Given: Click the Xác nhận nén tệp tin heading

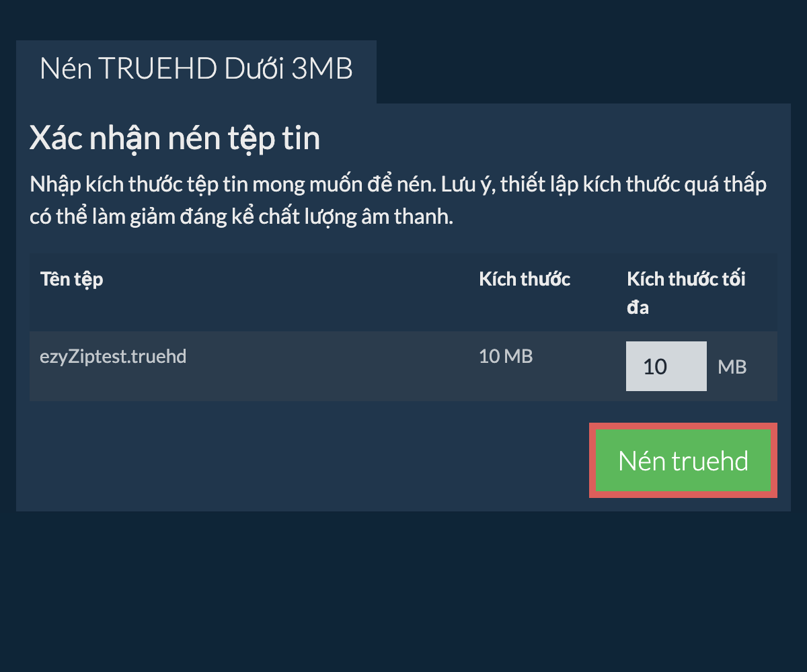Looking at the screenshot, I should pos(175,138).
